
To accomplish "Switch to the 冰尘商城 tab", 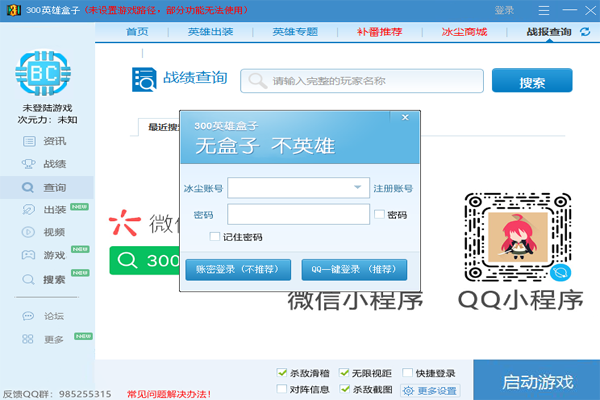I will (x=464, y=32).
